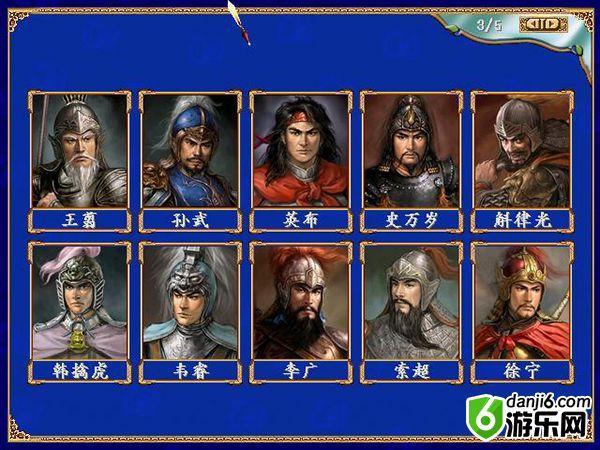The height and width of the screenshot is (450, 600).
Task: Open the danji6.com 游乐网 watermark logo
Action: click(x=529, y=417)
